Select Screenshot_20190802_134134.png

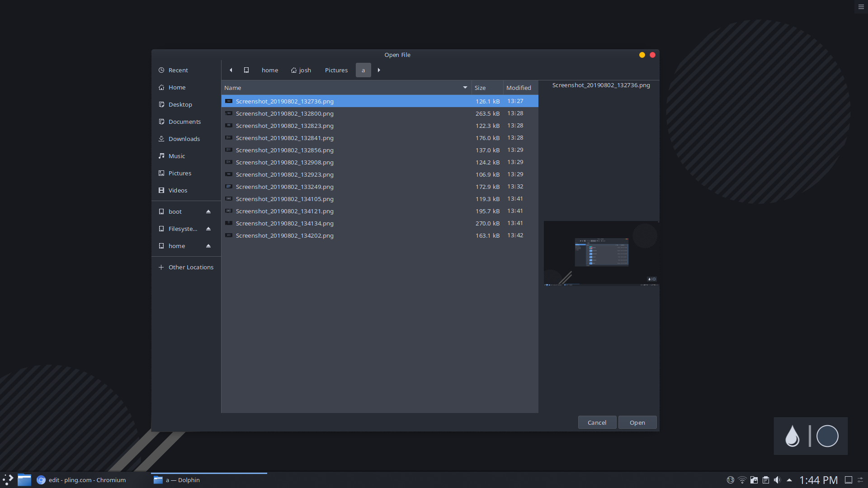[x=380, y=223]
